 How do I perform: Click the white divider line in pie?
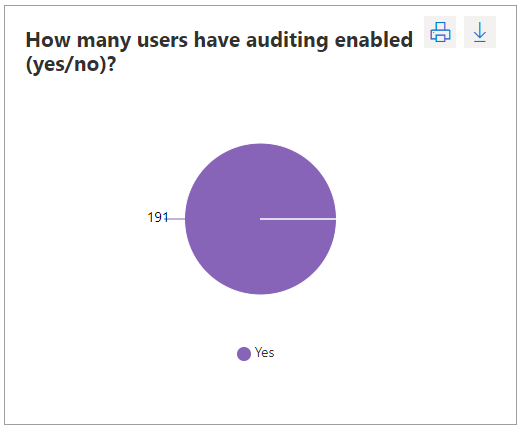[298, 219]
